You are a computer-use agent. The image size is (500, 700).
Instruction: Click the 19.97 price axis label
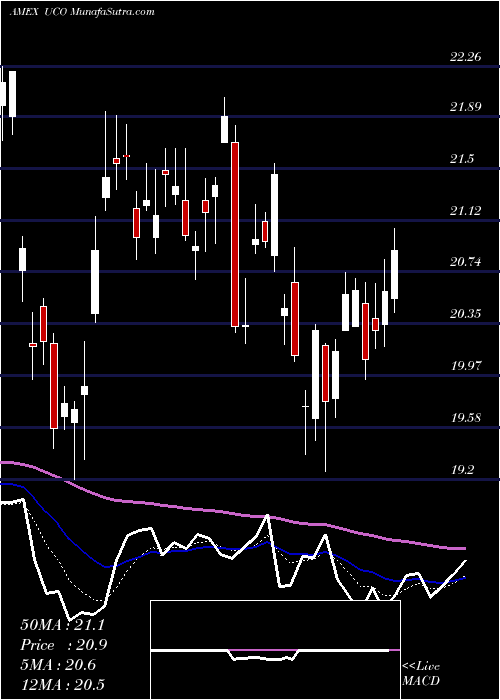point(466,366)
